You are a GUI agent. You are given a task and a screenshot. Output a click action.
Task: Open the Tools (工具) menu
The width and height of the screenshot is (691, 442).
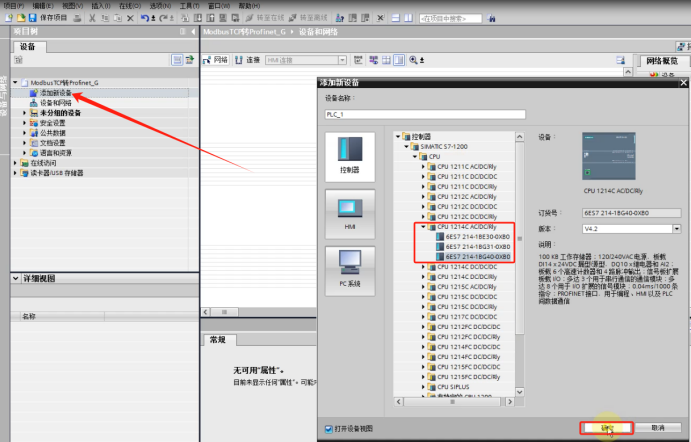[189, 6]
